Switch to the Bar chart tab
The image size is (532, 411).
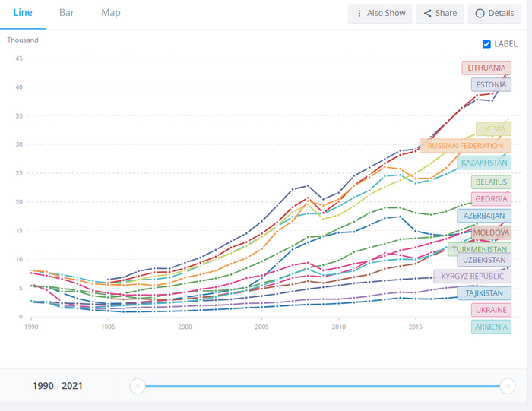pos(67,13)
